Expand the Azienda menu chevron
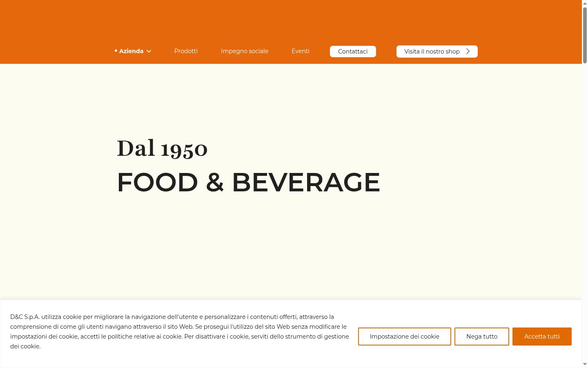This screenshot has height=368, width=588. (149, 51)
